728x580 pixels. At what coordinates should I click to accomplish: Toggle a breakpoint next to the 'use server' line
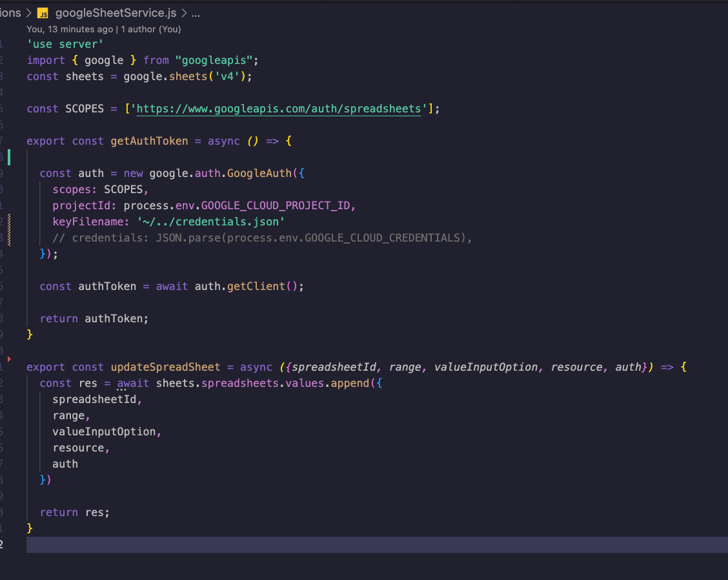click(x=12, y=44)
